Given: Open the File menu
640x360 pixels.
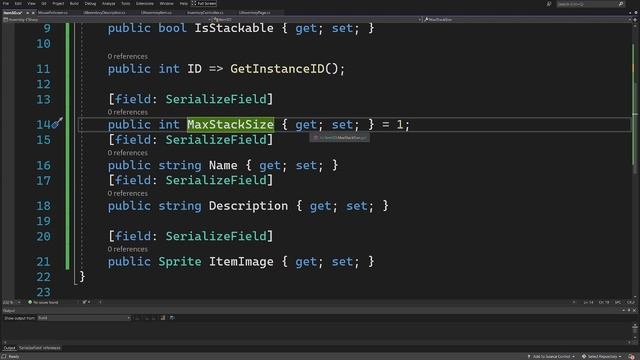Looking at the screenshot, I should 6,4.
